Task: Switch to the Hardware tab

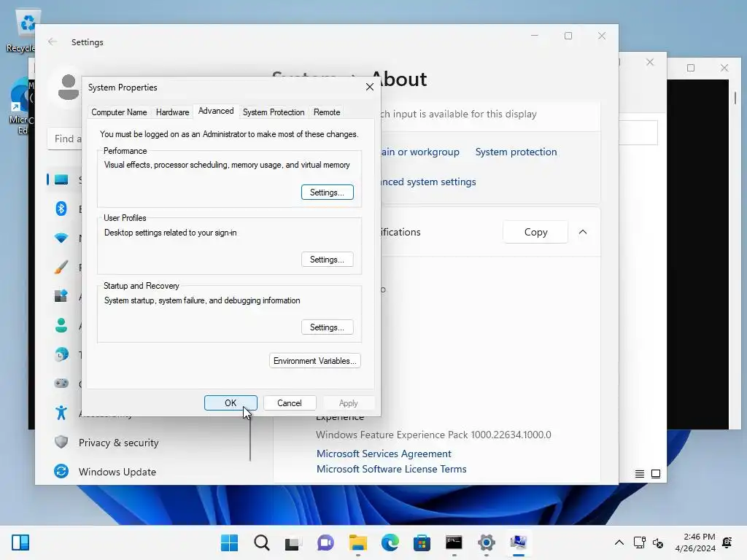Action: [x=172, y=112]
